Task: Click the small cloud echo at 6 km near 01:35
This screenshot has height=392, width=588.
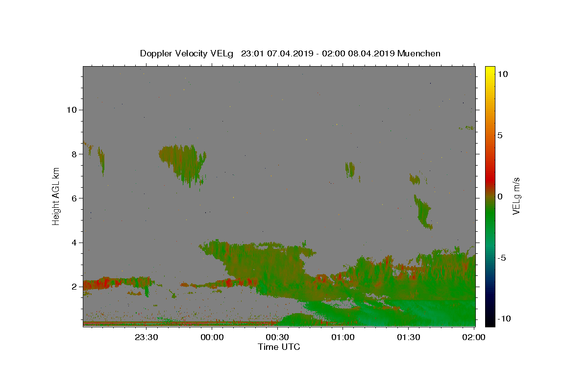Action: click(x=423, y=212)
